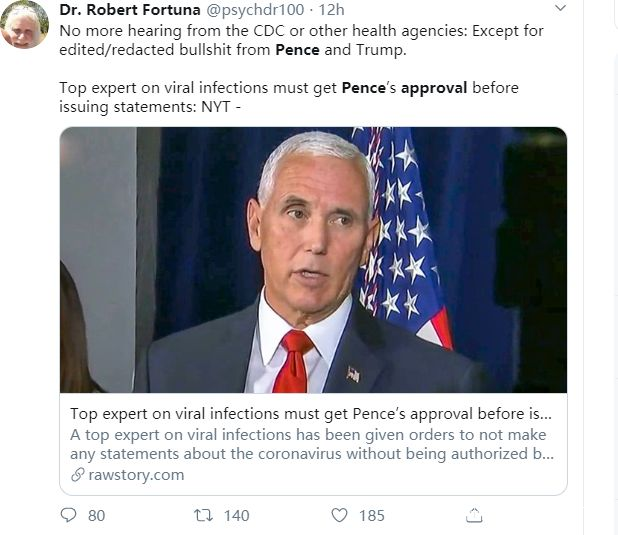Open the Pence photo in the link card

coord(313,260)
